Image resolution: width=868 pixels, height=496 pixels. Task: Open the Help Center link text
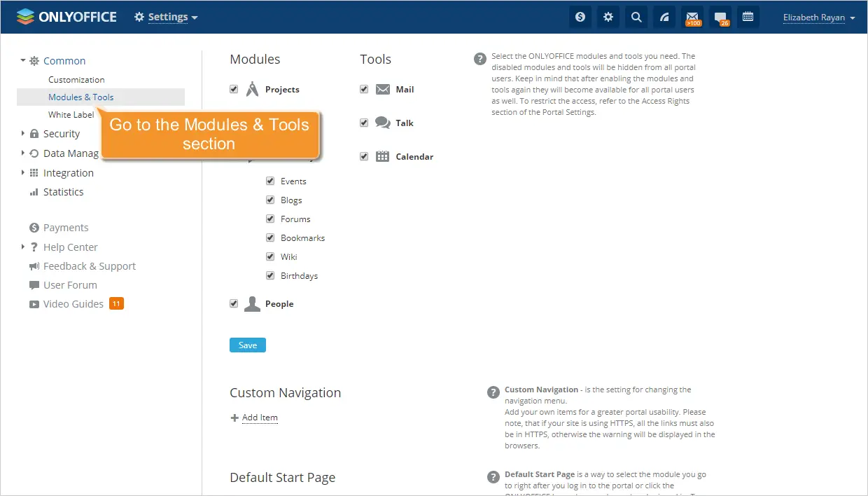pos(71,247)
